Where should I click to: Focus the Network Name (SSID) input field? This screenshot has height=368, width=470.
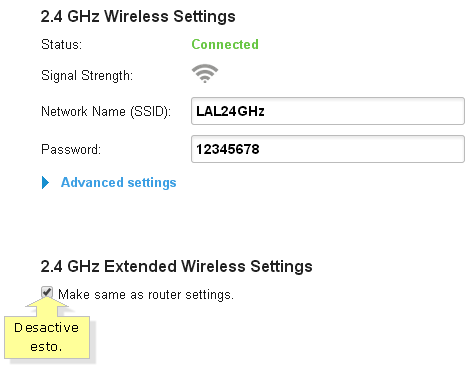coord(328,111)
